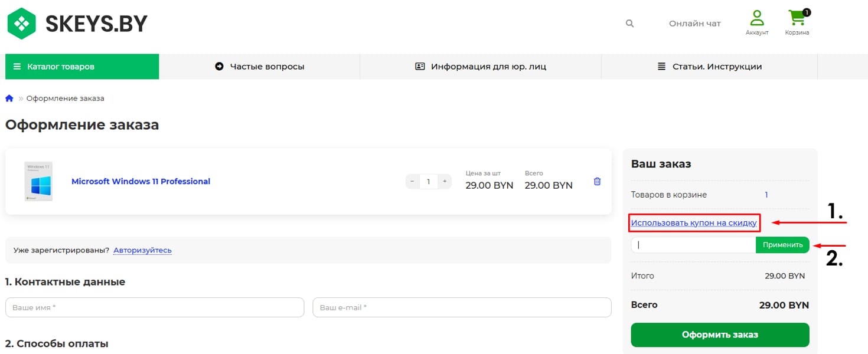Open the Microsoft Windows 11 Professional link

pyautogui.click(x=141, y=182)
